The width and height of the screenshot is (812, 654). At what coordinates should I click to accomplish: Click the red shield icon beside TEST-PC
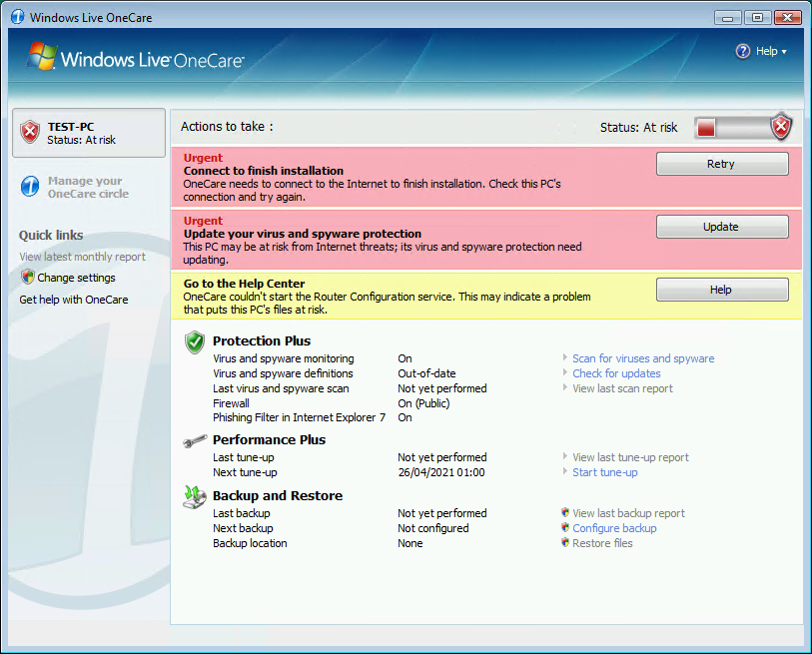[30, 132]
